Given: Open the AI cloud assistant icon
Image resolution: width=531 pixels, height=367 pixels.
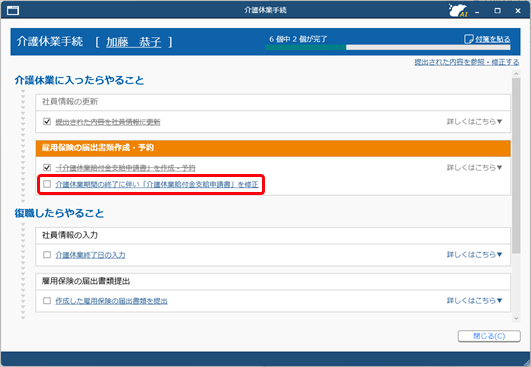Looking at the screenshot, I should coord(458,10).
